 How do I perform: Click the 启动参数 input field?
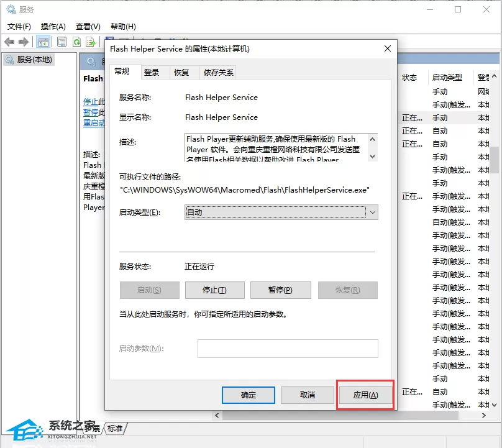(x=288, y=349)
